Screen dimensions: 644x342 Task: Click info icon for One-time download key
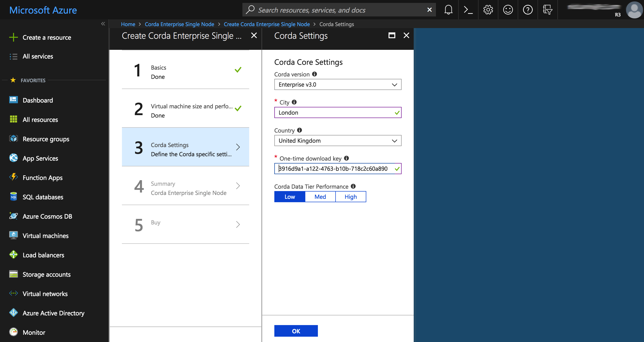coord(346,158)
